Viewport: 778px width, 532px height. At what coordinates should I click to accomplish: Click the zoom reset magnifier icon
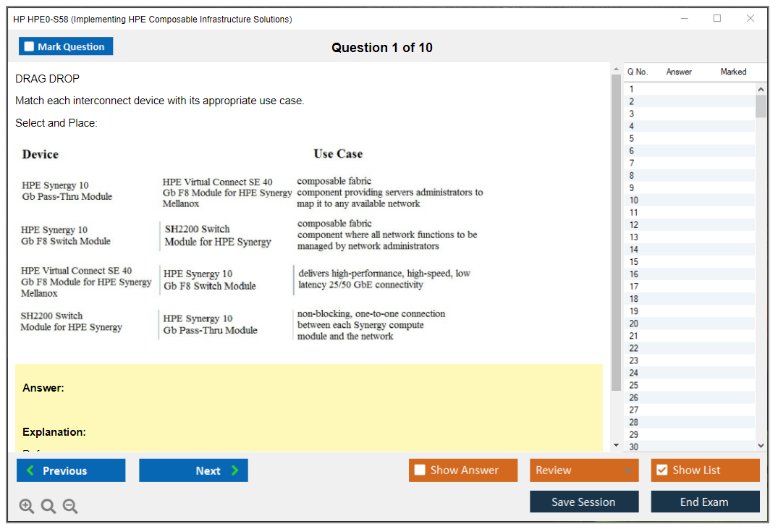pos(48,507)
